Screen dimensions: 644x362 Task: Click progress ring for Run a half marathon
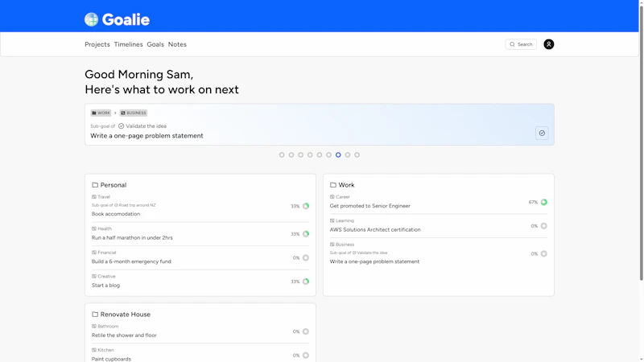[x=306, y=234]
